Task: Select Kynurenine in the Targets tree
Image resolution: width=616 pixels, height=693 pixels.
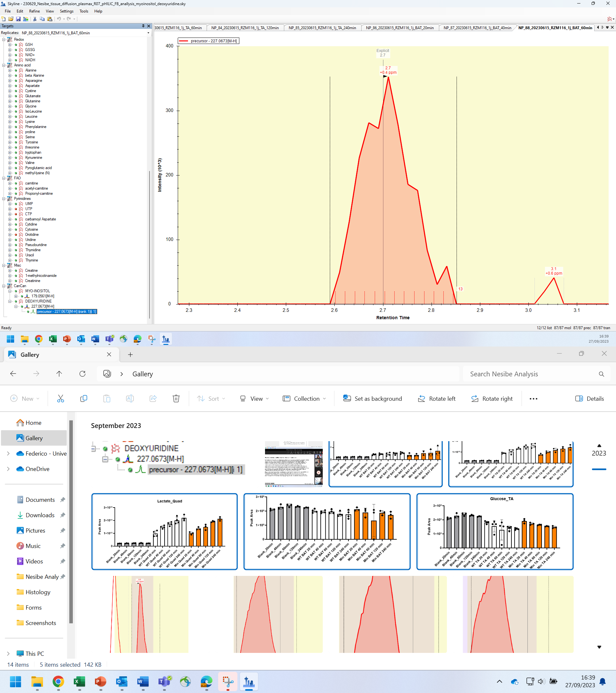Action: [x=34, y=158]
